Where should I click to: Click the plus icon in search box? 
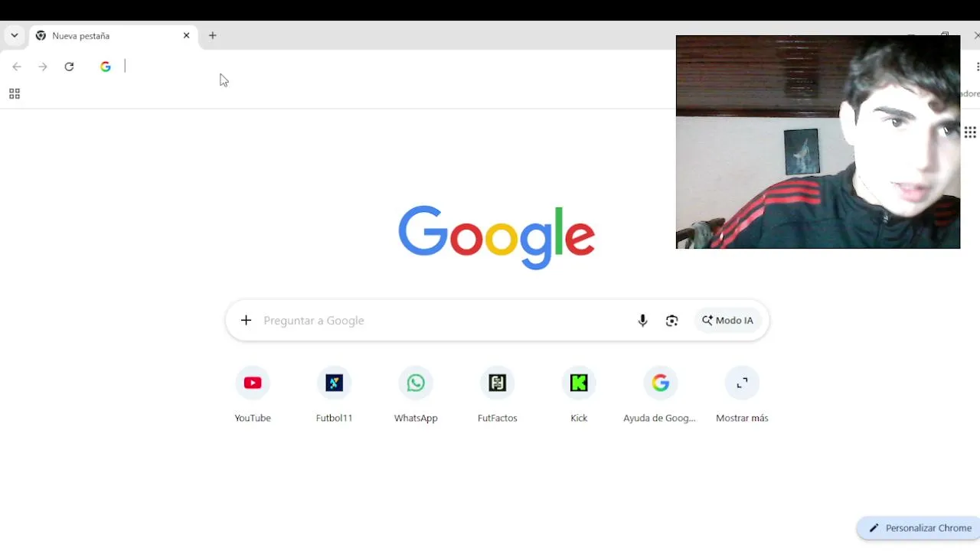(x=246, y=320)
